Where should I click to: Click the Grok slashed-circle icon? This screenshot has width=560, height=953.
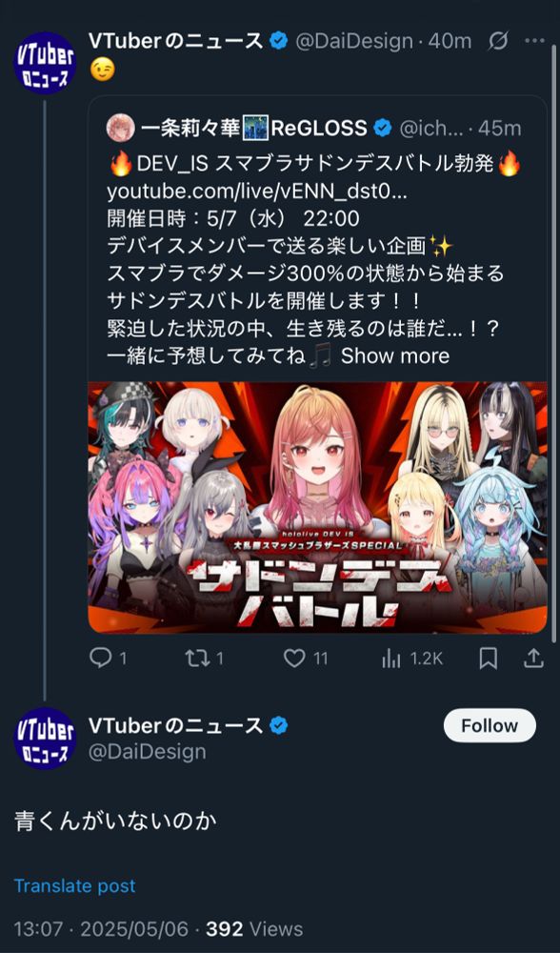(498, 41)
